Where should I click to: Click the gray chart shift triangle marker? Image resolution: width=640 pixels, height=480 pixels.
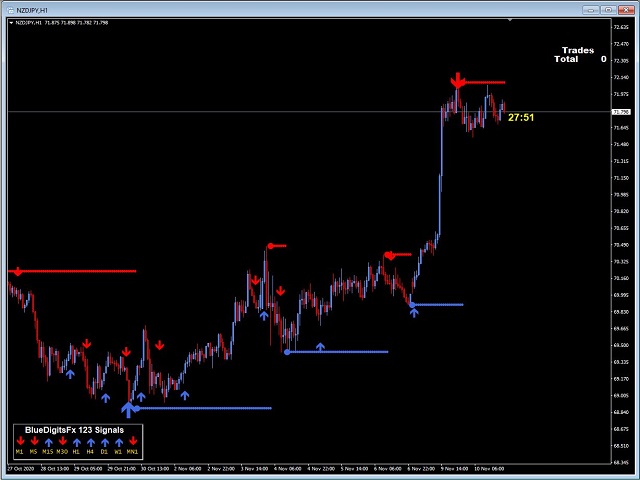point(510,20)
